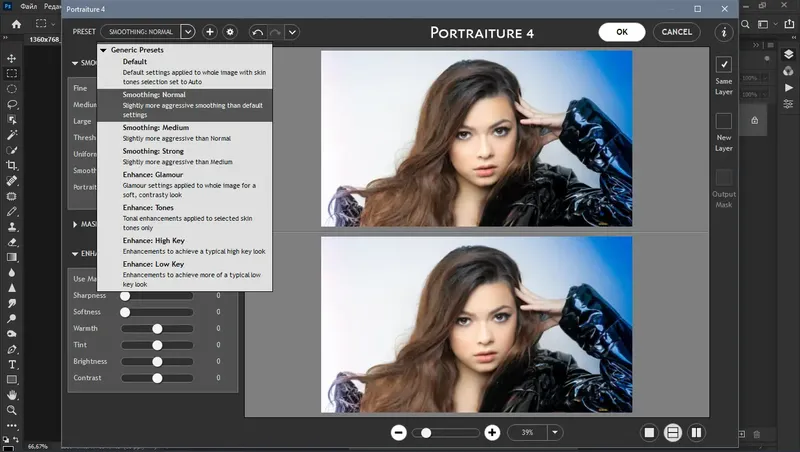The width and height of the screenshot is (800, 452).
Task: Click the OK button
Action: tap(622, 32)
